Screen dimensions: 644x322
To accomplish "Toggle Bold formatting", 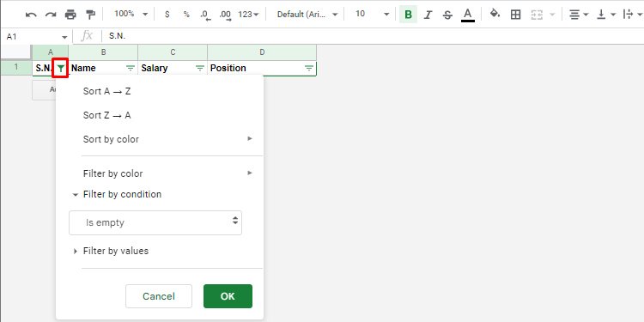I will [x=408, y=15].
